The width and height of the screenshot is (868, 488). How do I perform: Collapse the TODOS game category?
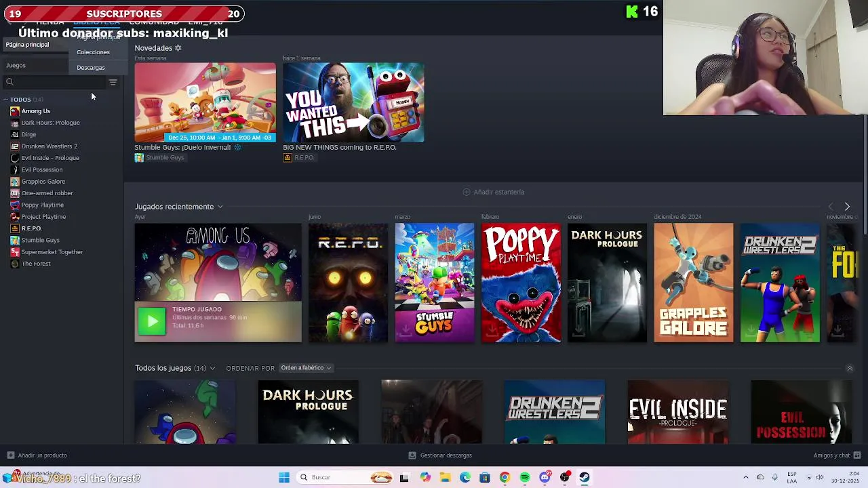pyautogui.click(x=5, y=100)
